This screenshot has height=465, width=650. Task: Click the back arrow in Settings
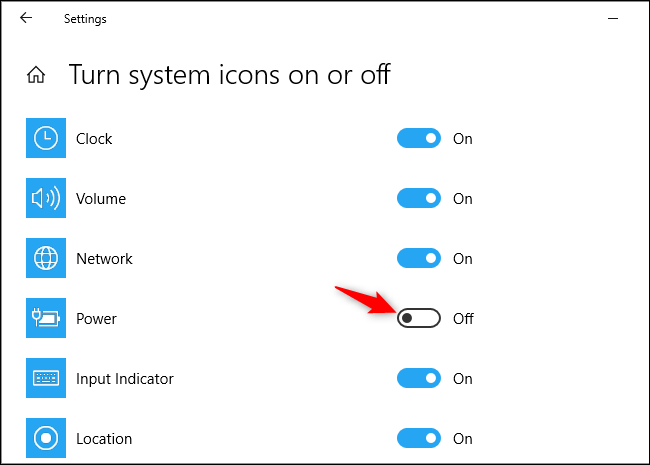click(x=26, y=18)
